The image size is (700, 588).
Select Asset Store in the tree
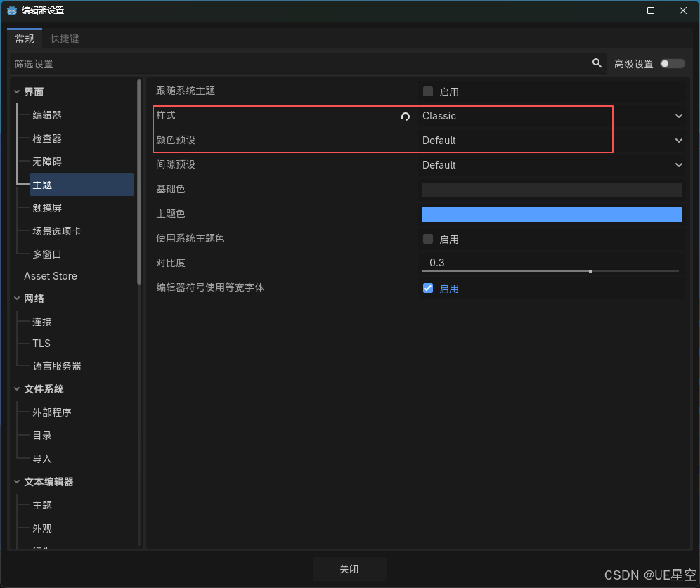51,276
